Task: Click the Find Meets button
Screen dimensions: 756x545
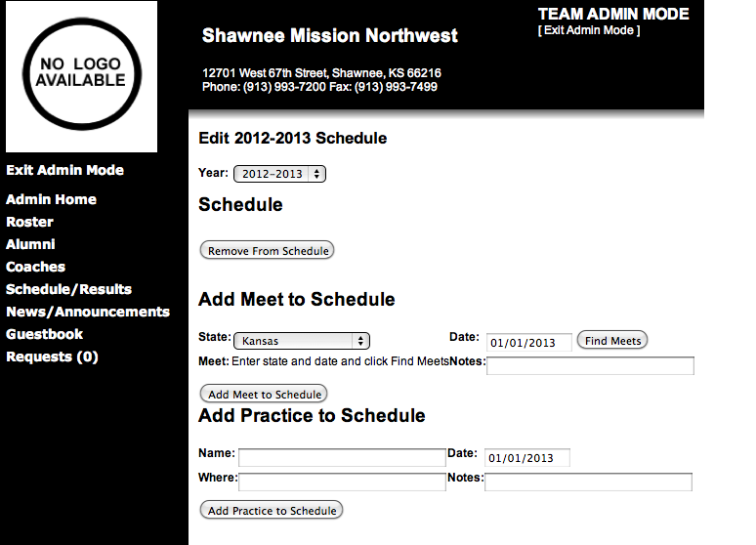Action: pos(612,341)
